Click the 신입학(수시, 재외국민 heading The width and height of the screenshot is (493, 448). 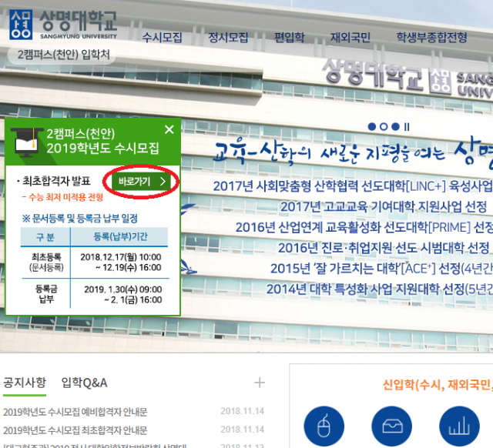point(438,385)
